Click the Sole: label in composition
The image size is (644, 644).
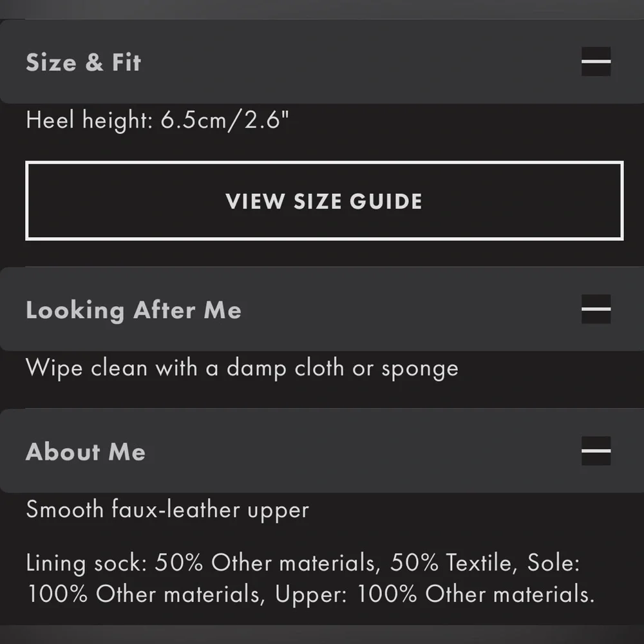point(554,563)
